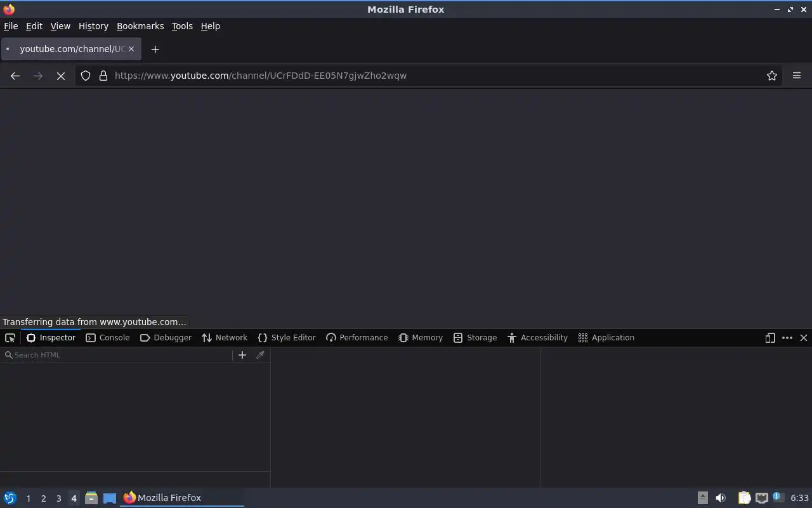Maximize the Firefox window
812x508 pixels.
(790, 10)
